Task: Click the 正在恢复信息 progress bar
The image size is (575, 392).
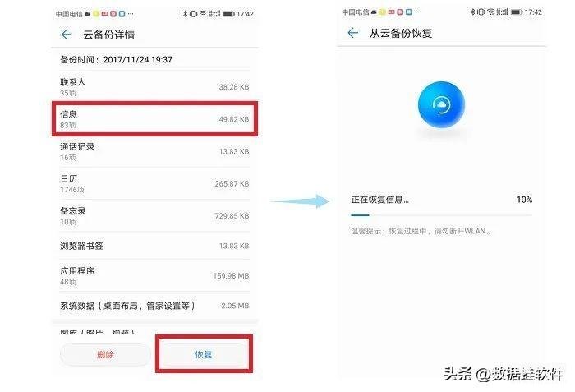Action: point(441,215)
